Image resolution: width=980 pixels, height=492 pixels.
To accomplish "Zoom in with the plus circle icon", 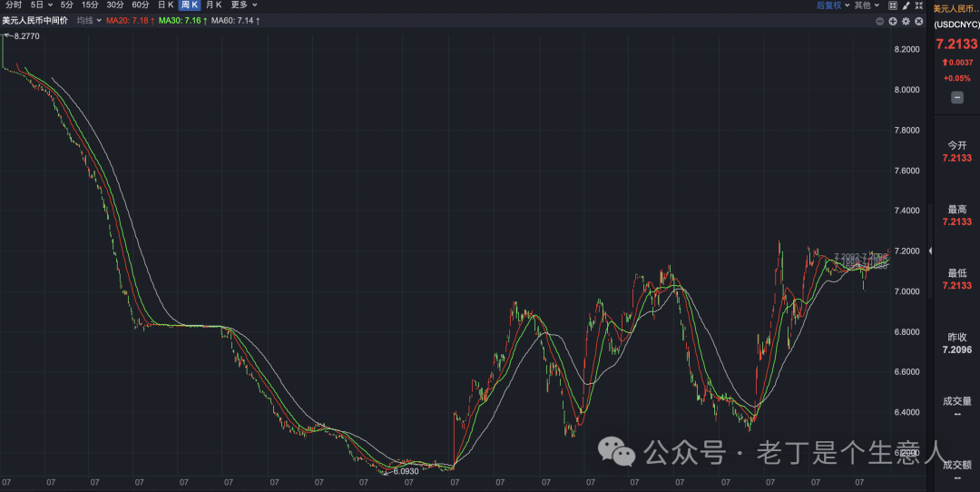I will click(893, 21).
